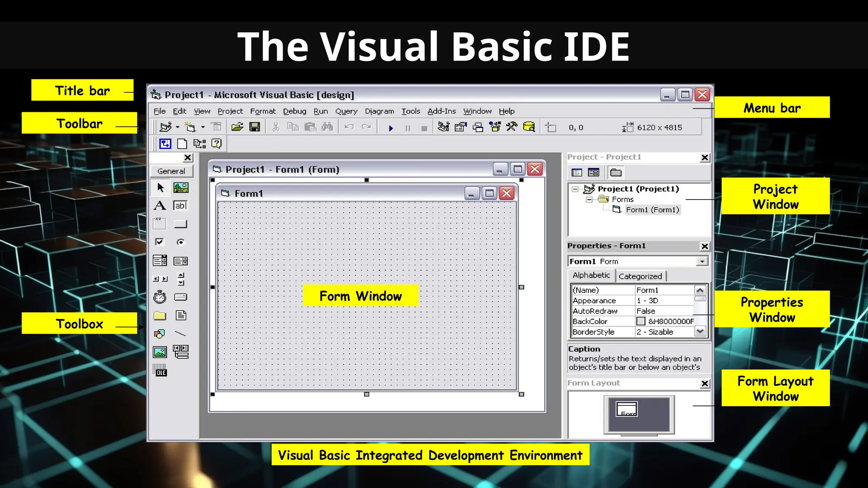Select the ComboBox control in the toolbox
The width and height of the screenshot is (868, 488).
point(160,261)
